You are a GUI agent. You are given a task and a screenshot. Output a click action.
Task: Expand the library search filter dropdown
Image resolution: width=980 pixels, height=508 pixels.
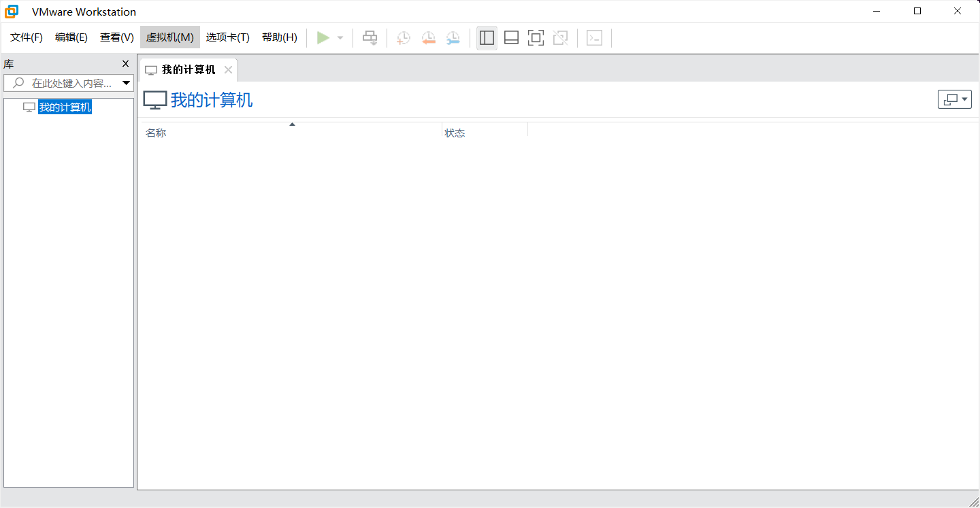point(126,83)
